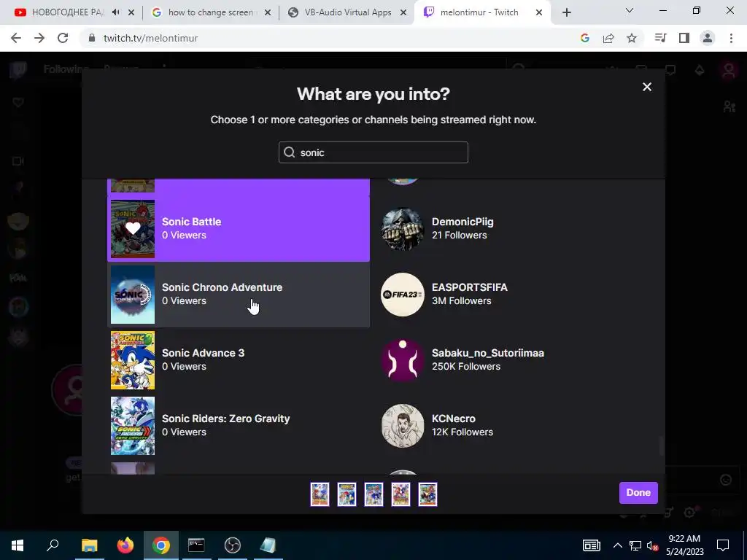Select Sonic Chrono Adventure category
The image size is (747, 560).
click(239, 295)
